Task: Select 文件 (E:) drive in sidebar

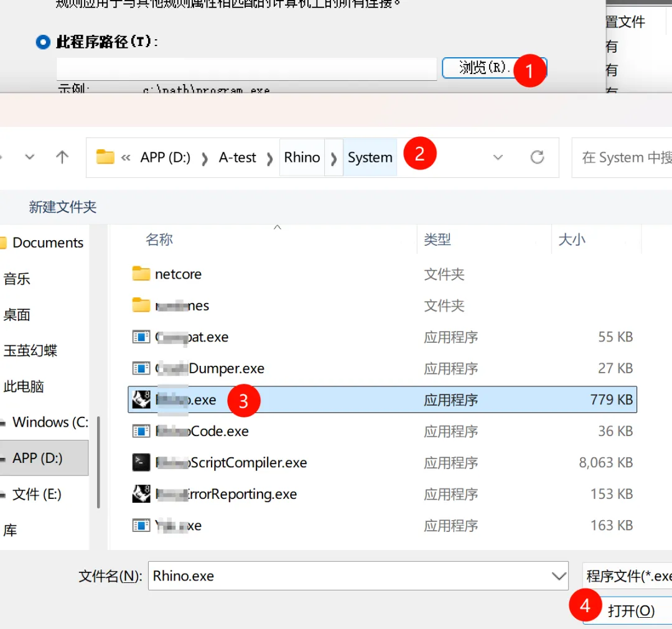Action: click(x=37, y=494)
